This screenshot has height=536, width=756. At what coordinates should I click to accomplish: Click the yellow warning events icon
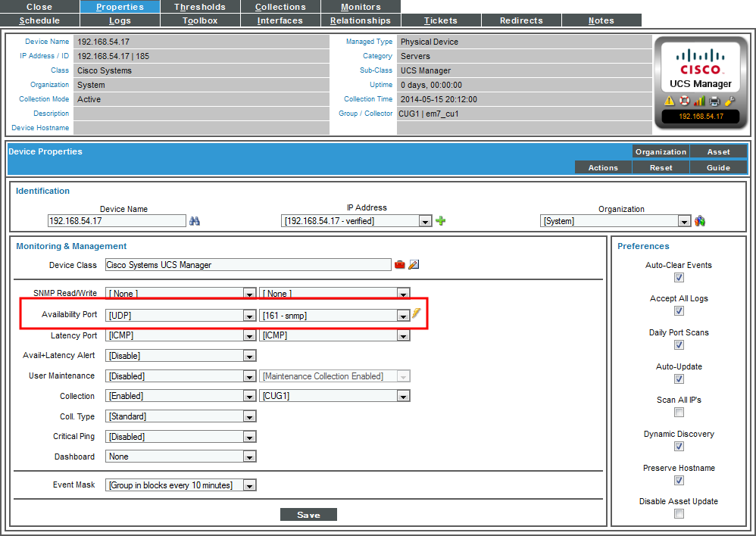coord(670,101)
